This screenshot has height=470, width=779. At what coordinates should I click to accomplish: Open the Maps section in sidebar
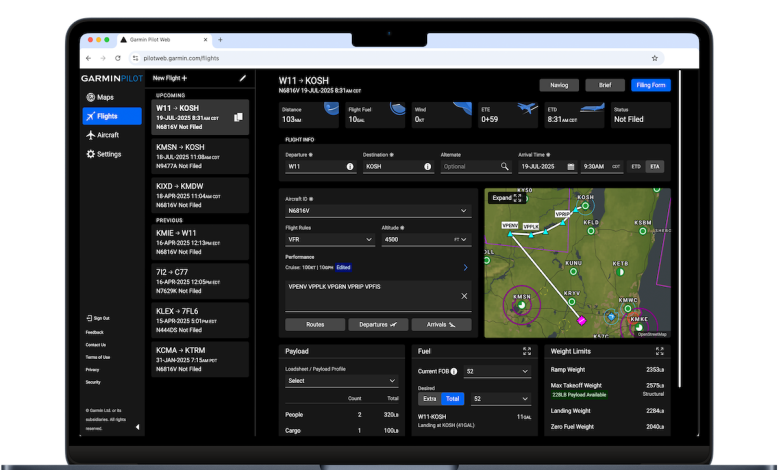(100, 97)
